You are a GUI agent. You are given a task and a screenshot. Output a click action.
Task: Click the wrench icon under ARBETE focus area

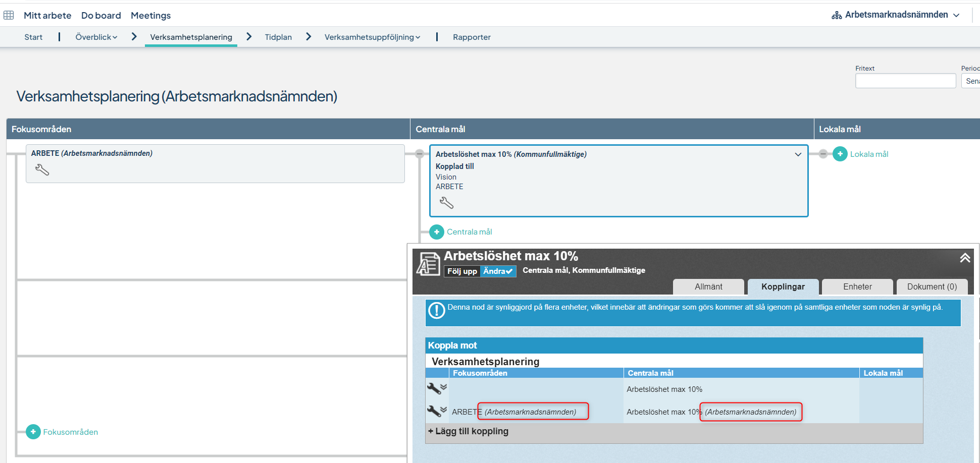click(42, 170)
